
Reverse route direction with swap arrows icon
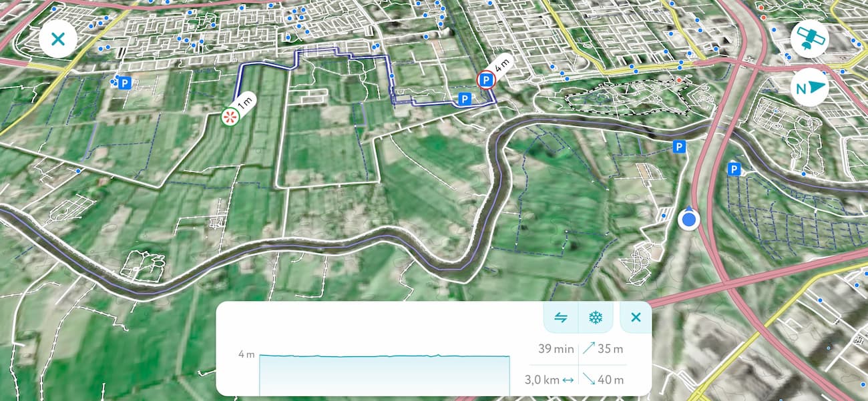click(561, 318)
